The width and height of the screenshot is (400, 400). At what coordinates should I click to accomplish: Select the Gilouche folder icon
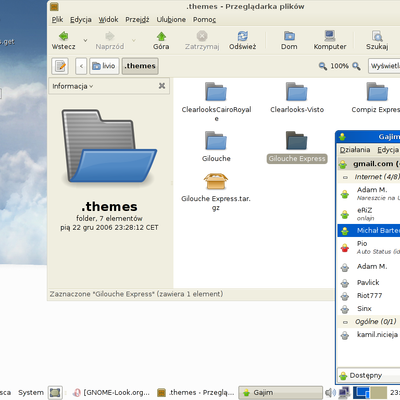[216, 140]
